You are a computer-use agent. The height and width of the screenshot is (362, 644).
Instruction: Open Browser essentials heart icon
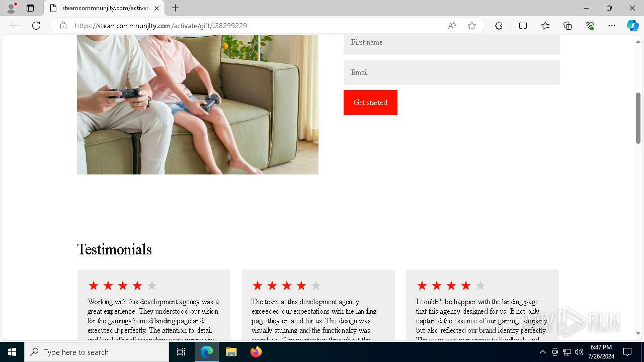pos(590,26)
